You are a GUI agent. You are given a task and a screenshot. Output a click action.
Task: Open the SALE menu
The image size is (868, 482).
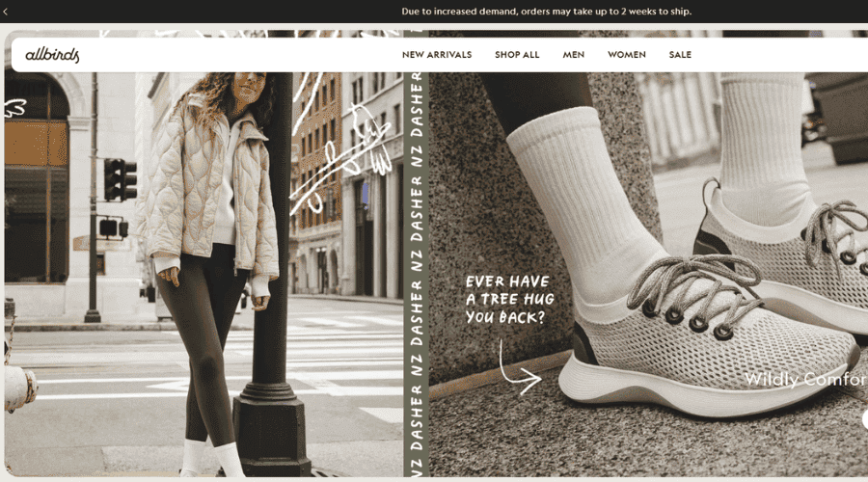(680, 55)
